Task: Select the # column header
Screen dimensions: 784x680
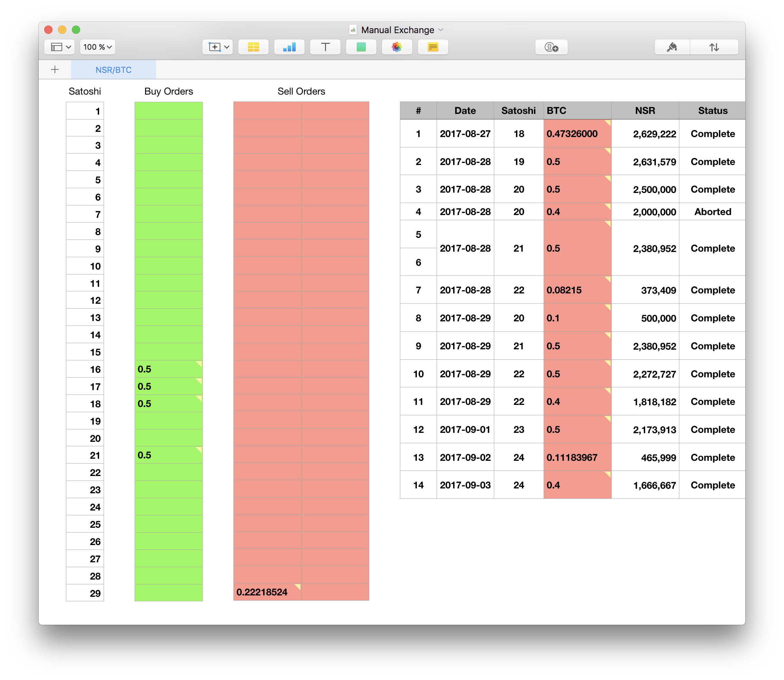Action: [418, 110]
